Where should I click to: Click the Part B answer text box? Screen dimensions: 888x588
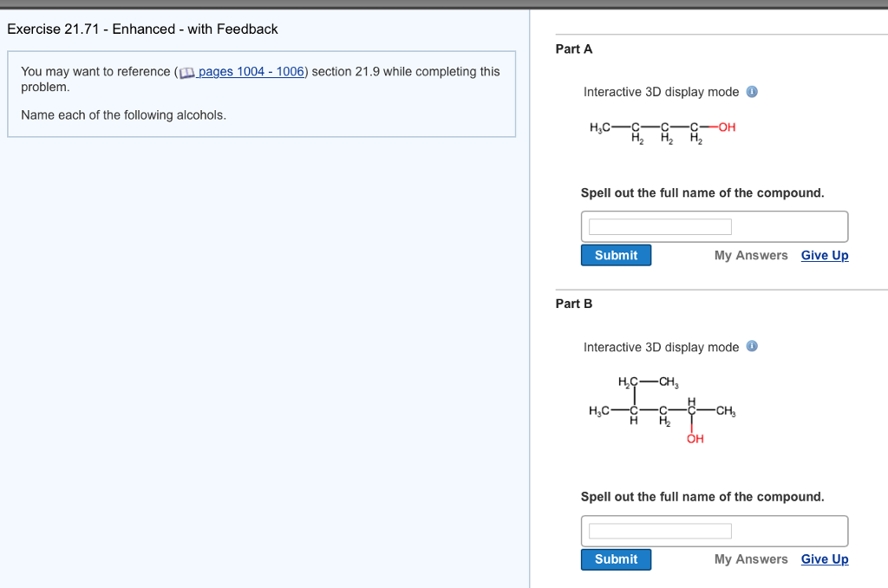tap(661, 531)
